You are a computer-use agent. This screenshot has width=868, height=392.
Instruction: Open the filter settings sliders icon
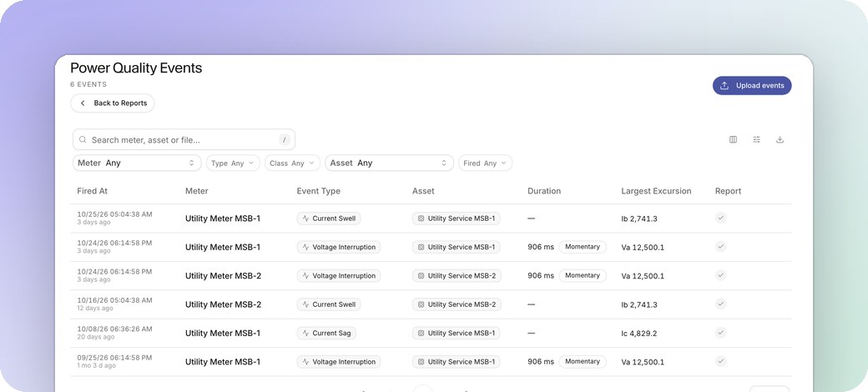(x=757, y=140)
